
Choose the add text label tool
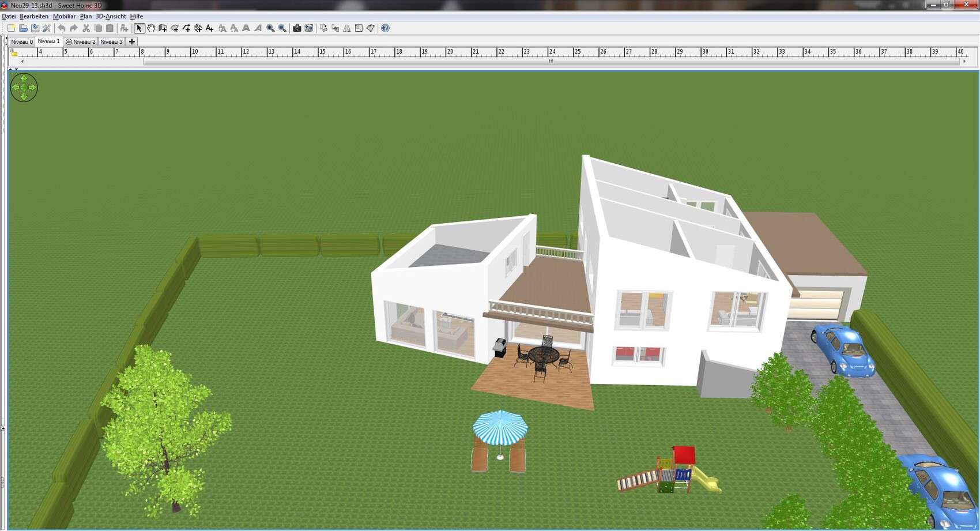210,28
